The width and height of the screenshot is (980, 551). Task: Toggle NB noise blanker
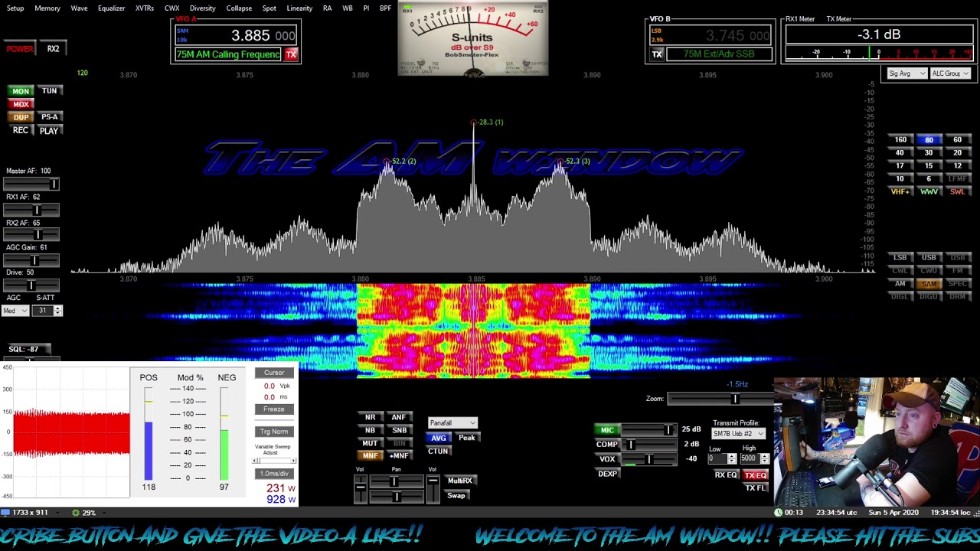coord(370,431)
